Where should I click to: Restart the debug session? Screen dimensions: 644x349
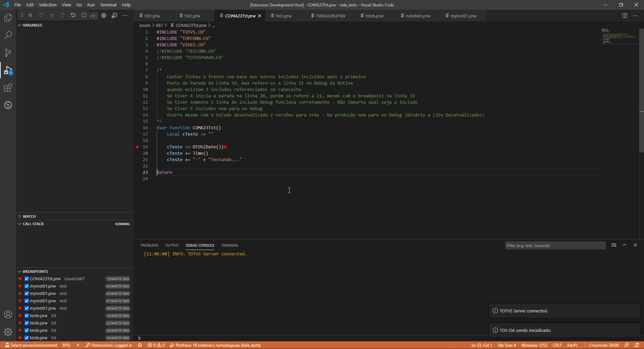click(73, 15)
